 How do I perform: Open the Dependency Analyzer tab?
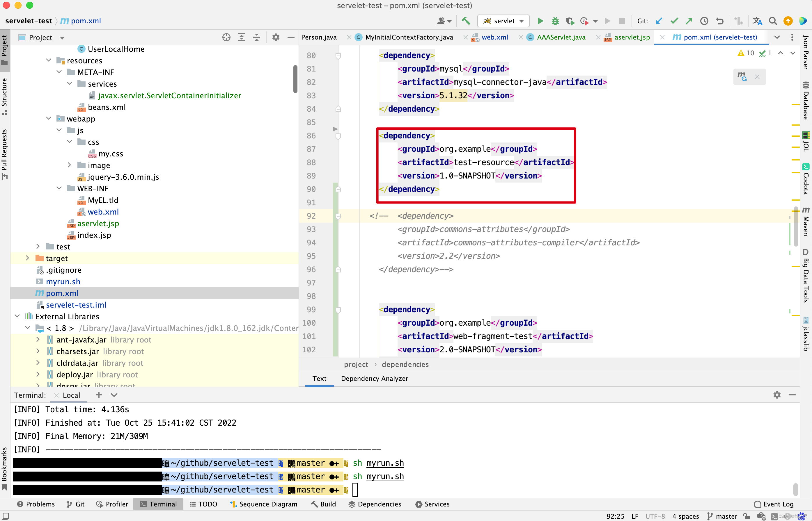pos(374,378)
